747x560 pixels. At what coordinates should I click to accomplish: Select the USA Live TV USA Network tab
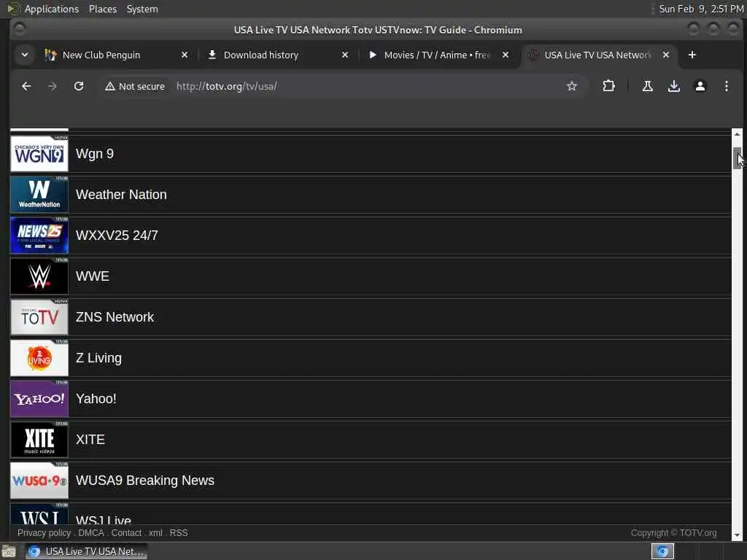(x=598, y=55)
